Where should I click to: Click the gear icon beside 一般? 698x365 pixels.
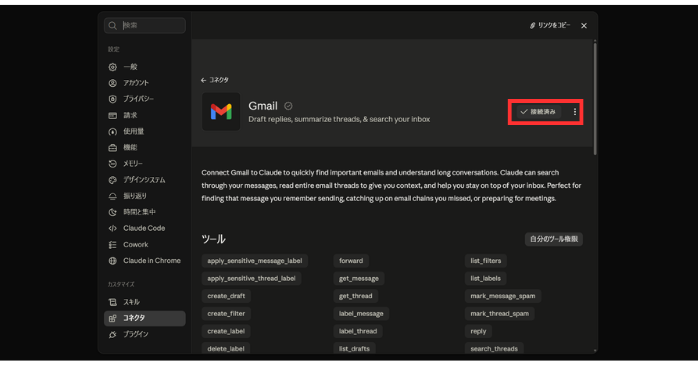click(113, 67)
